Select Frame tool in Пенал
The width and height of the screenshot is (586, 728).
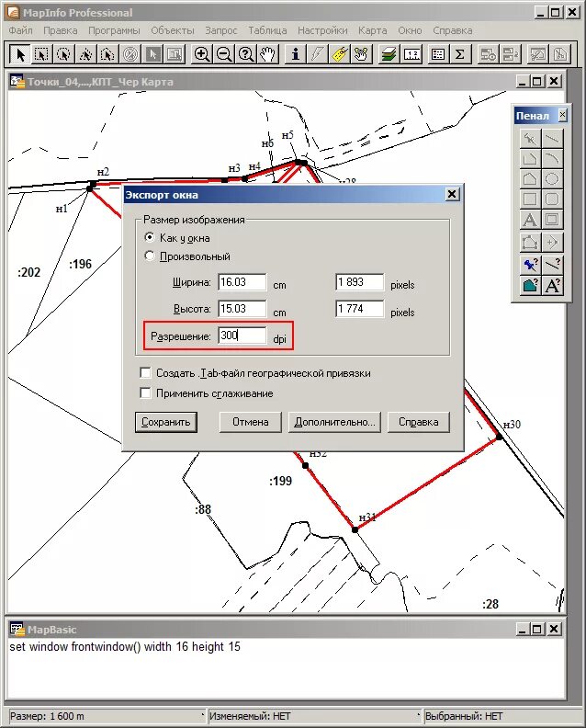click(x=552, y=220)
